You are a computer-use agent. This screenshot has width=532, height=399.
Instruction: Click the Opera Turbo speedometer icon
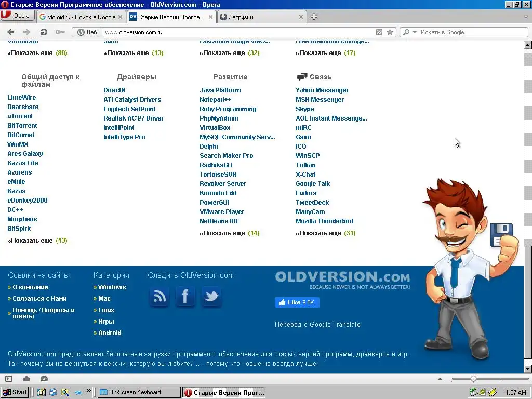point(44,379)
